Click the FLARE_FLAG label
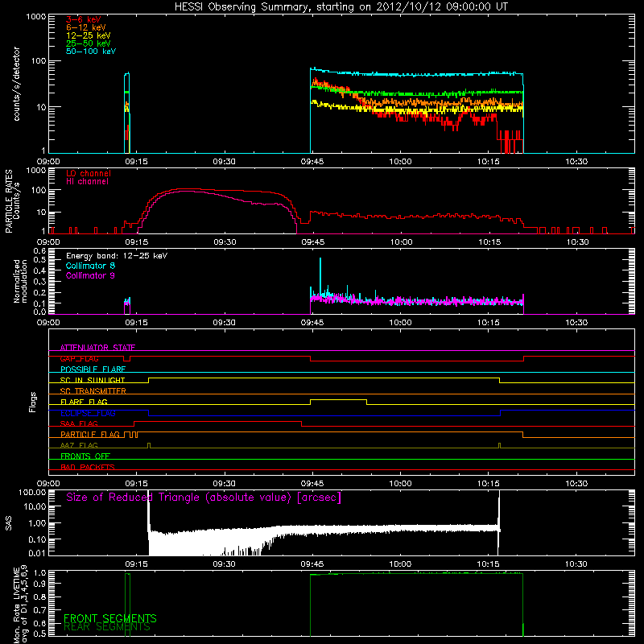This screenshot has height=644, width=644. pyautogui.click(x=84, y=402)
